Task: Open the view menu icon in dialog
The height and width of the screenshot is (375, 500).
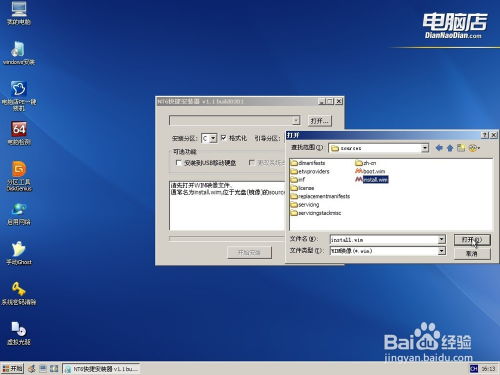Action: (474, 148)
